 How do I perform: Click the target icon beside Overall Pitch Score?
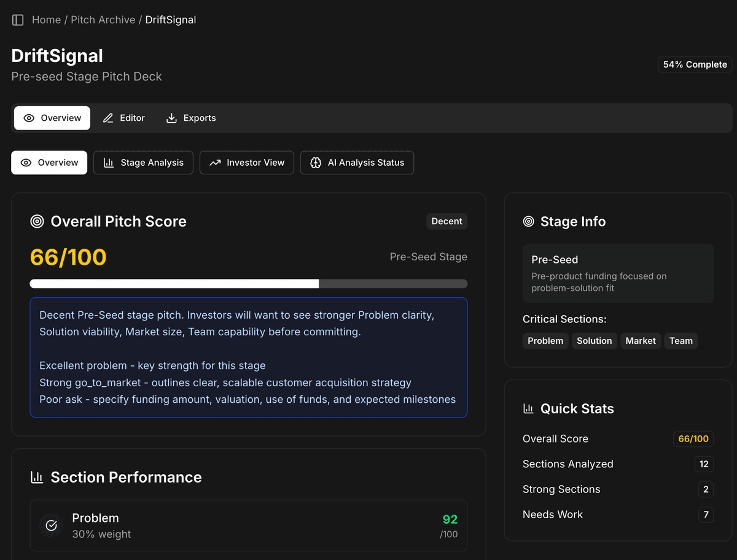pyautogui.click(x=37, y=221)
